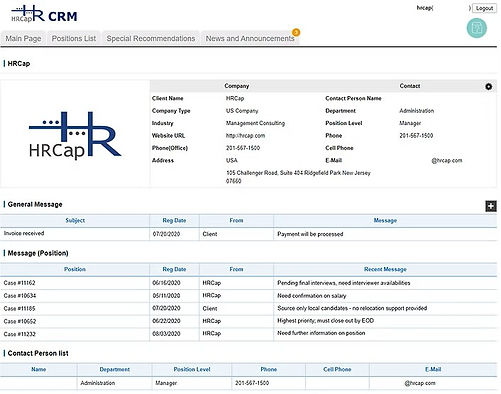Go to Main Page tab

coord(23,38)
